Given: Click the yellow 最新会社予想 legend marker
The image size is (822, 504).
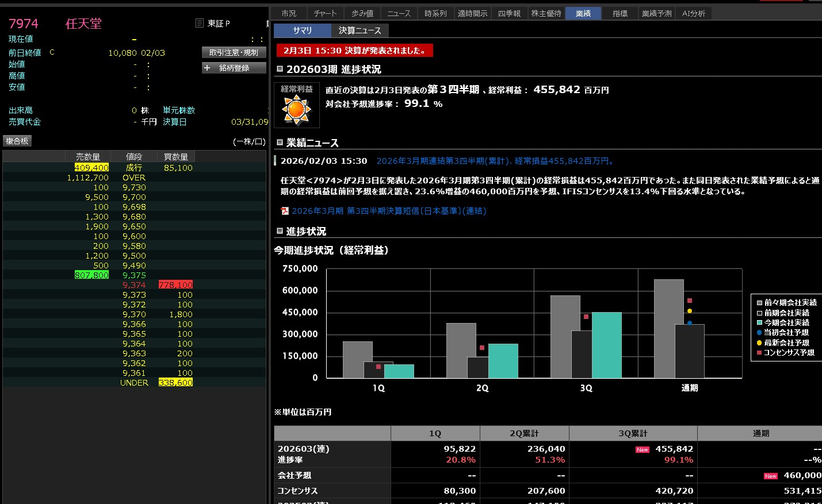Looking at the screenshot, I should tap(759, 343).
